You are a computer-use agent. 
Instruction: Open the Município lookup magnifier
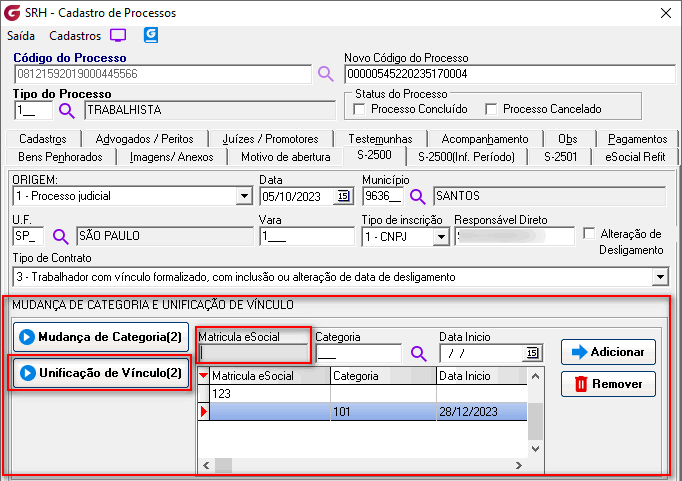418,196
